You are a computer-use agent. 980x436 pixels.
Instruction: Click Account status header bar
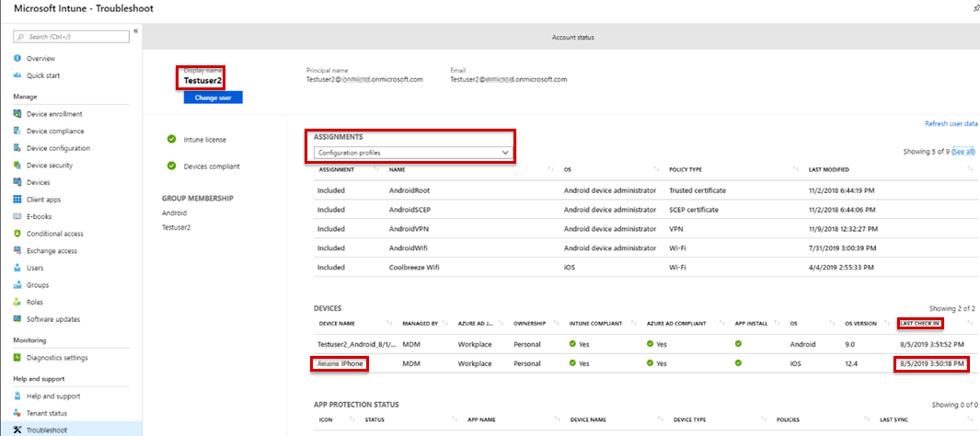[560, 37]
